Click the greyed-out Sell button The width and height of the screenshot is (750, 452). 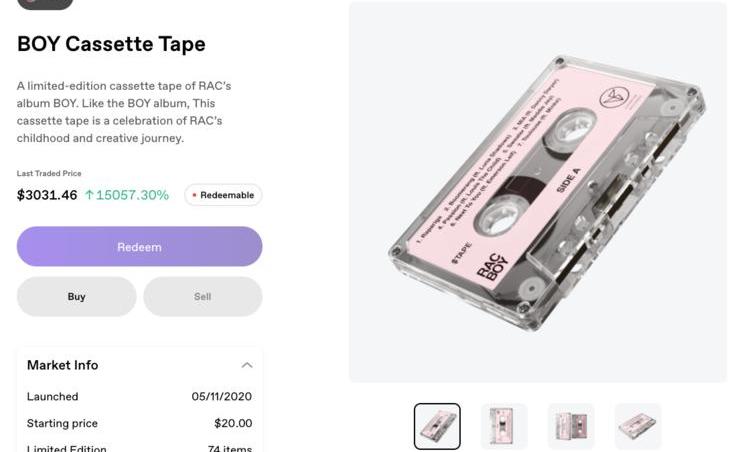coord(203,297)
